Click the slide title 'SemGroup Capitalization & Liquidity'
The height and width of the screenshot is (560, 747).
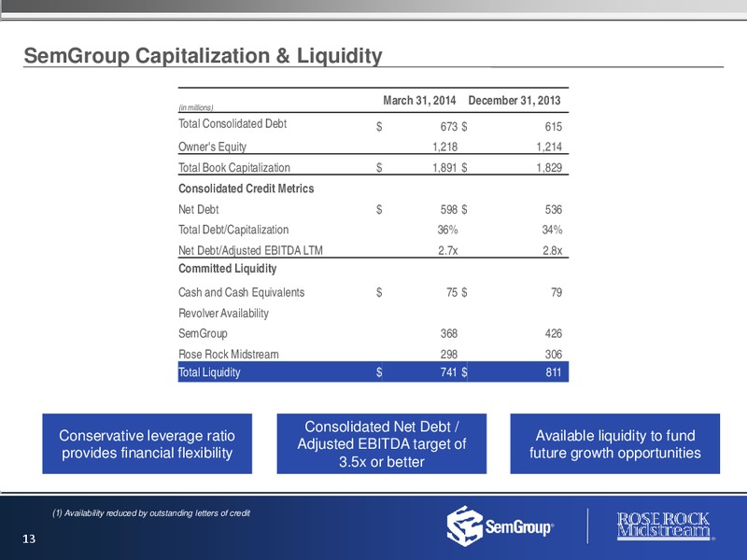pos(203,56)
